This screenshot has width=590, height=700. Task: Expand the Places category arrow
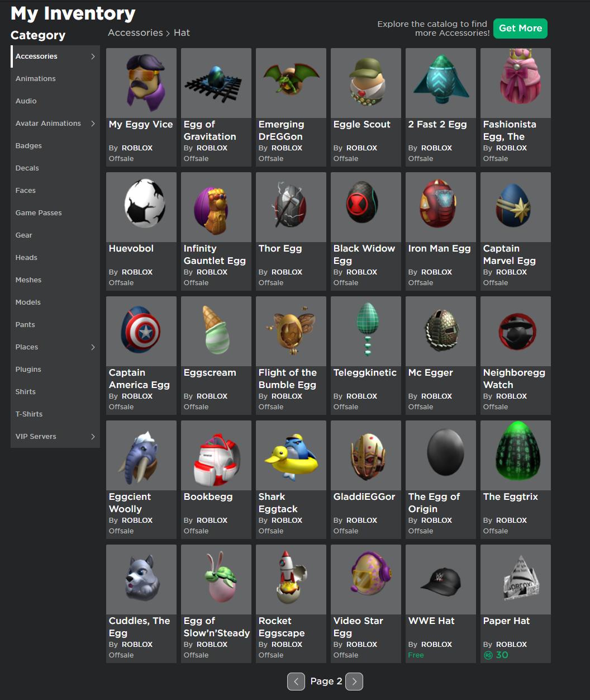coord(93,347)
